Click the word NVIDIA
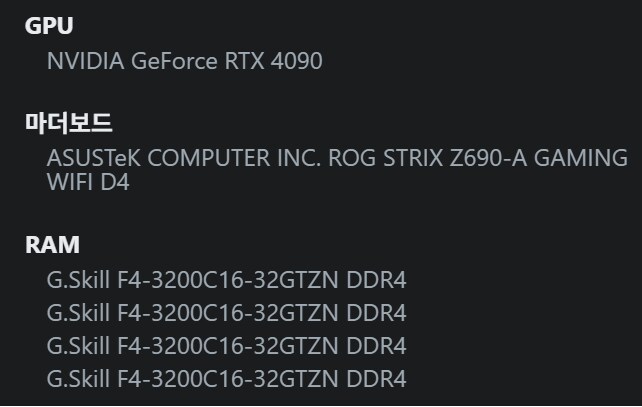642x407 pixels. click(x=86, y=61)
